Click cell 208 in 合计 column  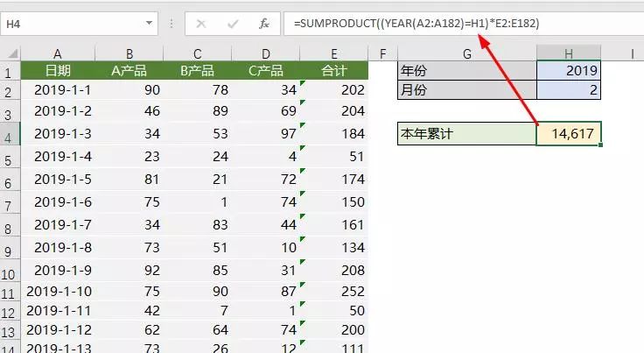click(334, 271)
